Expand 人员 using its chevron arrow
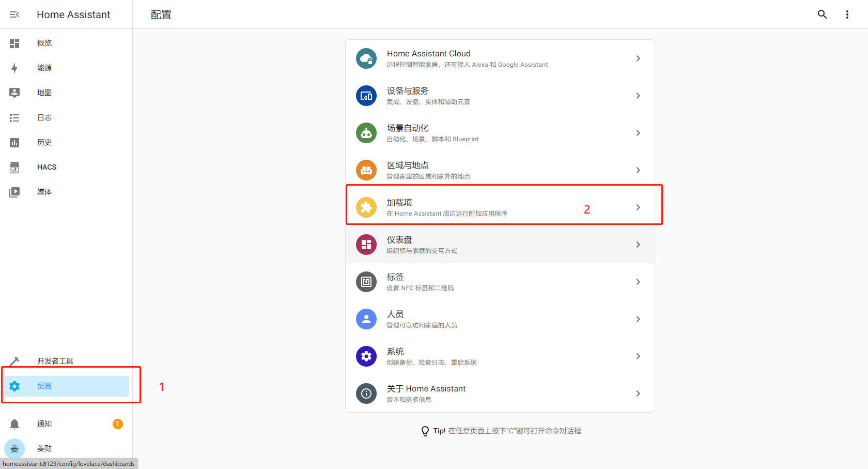The width and height of the screenshot is (868, 469). click(638, 319)
